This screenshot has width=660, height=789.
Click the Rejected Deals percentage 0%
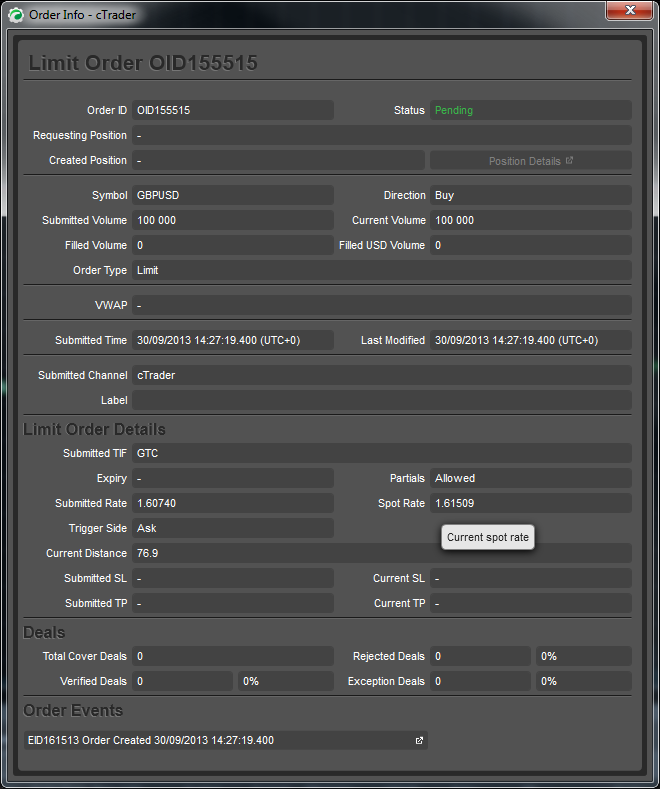[584, 656]
